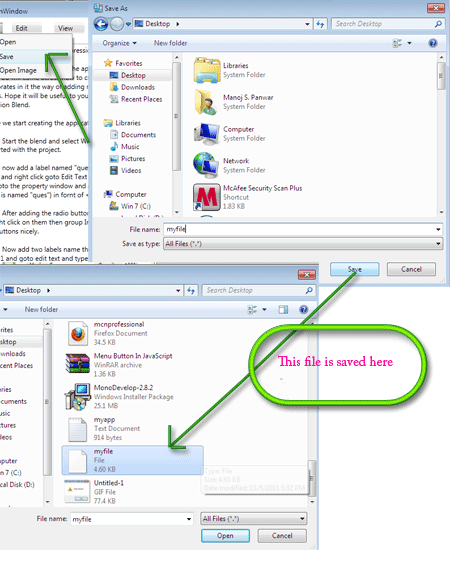This screenshot has width=450, height=576.
Task: Expand Save As address bar history dropdown
Action: [x=307, y=24]
